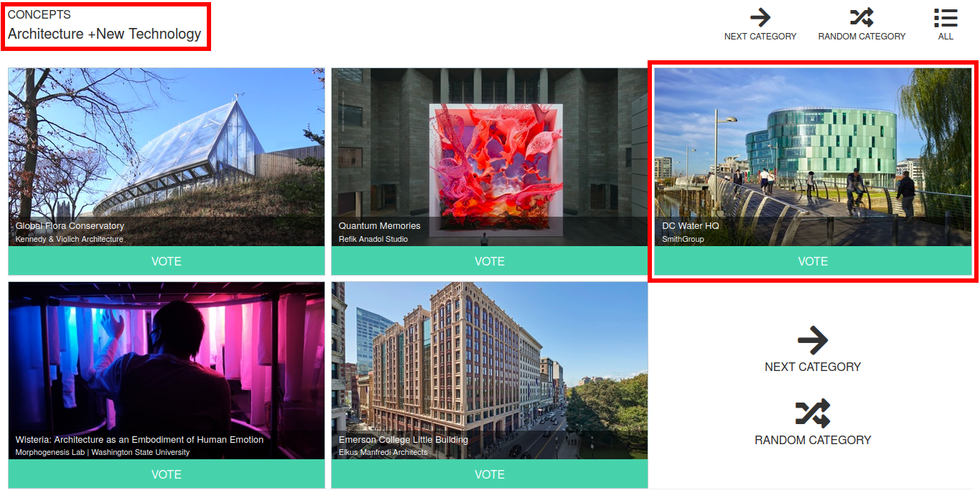This screenshot has height=498, width=980.
Task: Click the 'ALL' label at top
Action: (x=946, y=37)
